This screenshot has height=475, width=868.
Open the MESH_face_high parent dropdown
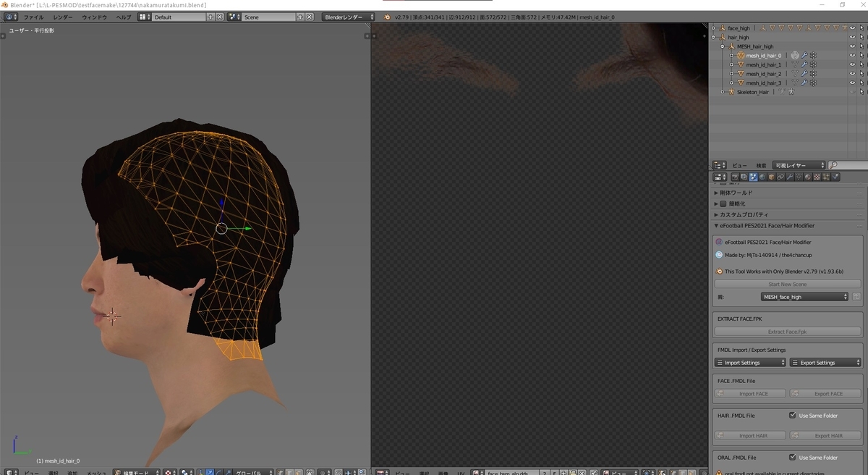tap(805, 297)
